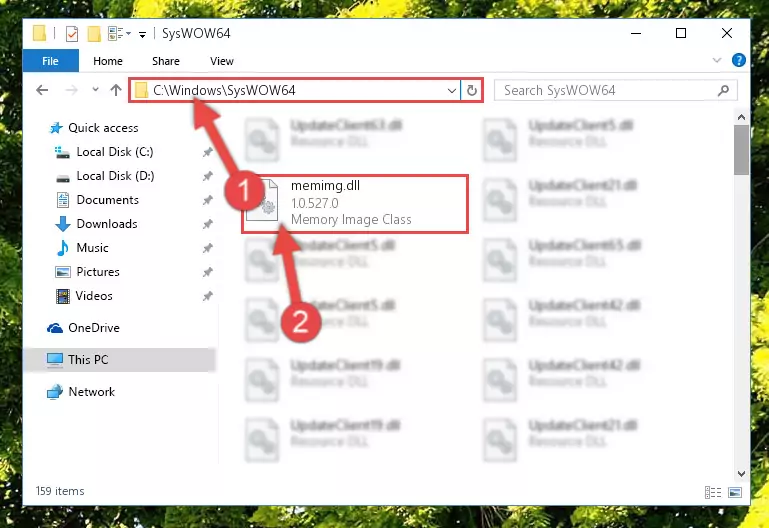Open the recent locations dropdown arrow
This screenshot has width=769, height=528.
(95, 89)
